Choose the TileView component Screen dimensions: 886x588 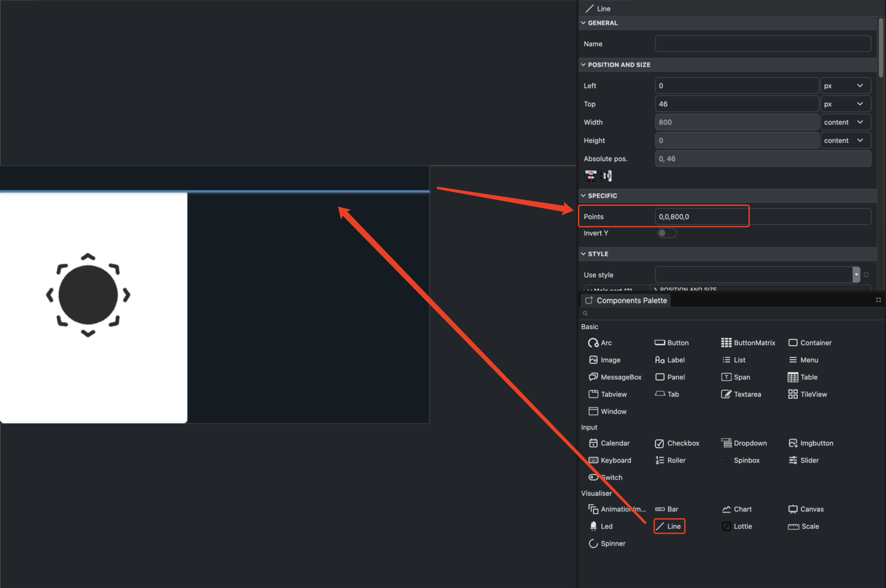tap(807, 394)
